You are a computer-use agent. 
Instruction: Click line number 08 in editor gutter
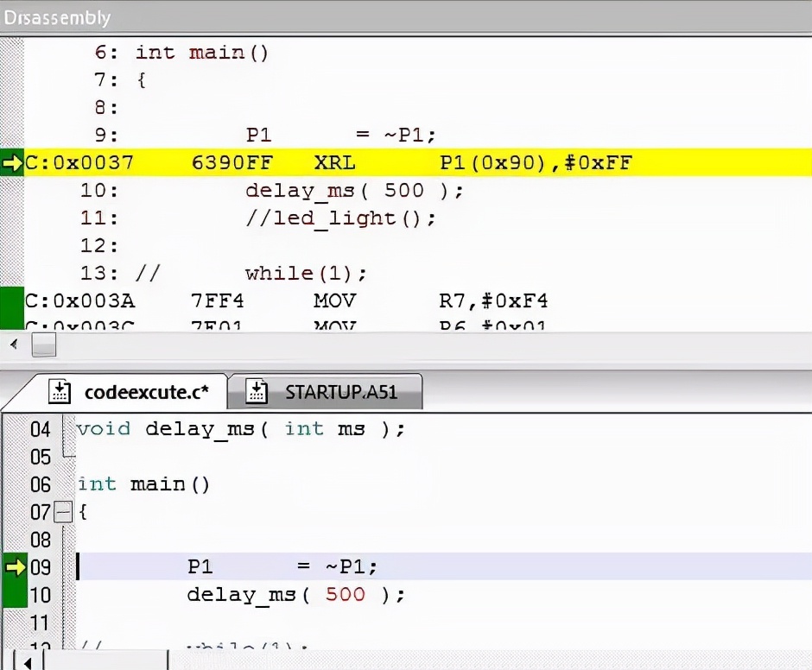41,540
